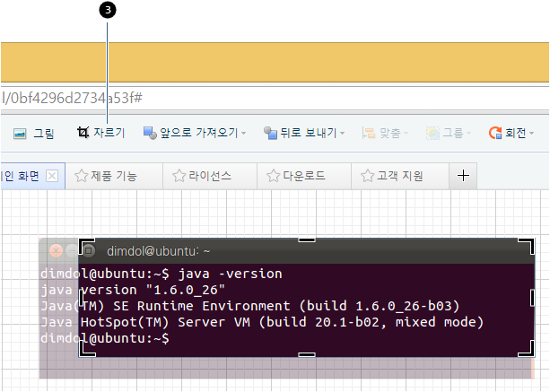
Task: Select the 인 화면 tab
Action: pyautogui.click(x=32, y=176)
